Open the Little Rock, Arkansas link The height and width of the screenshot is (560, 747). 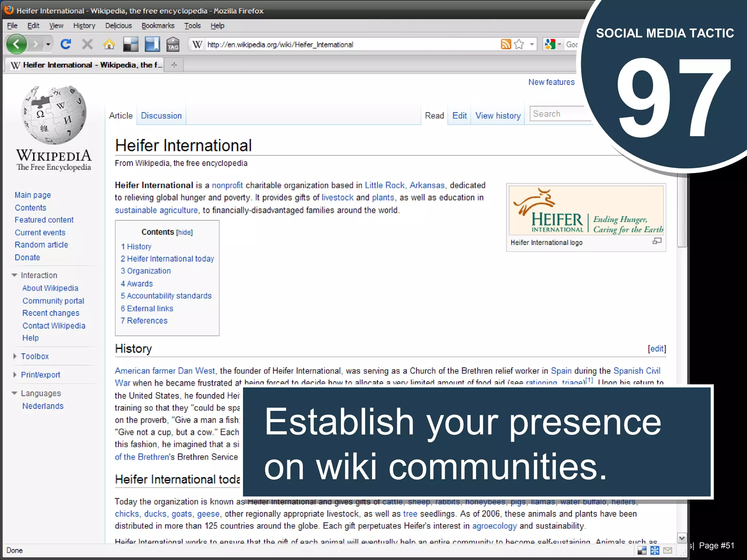click(405, 185)
